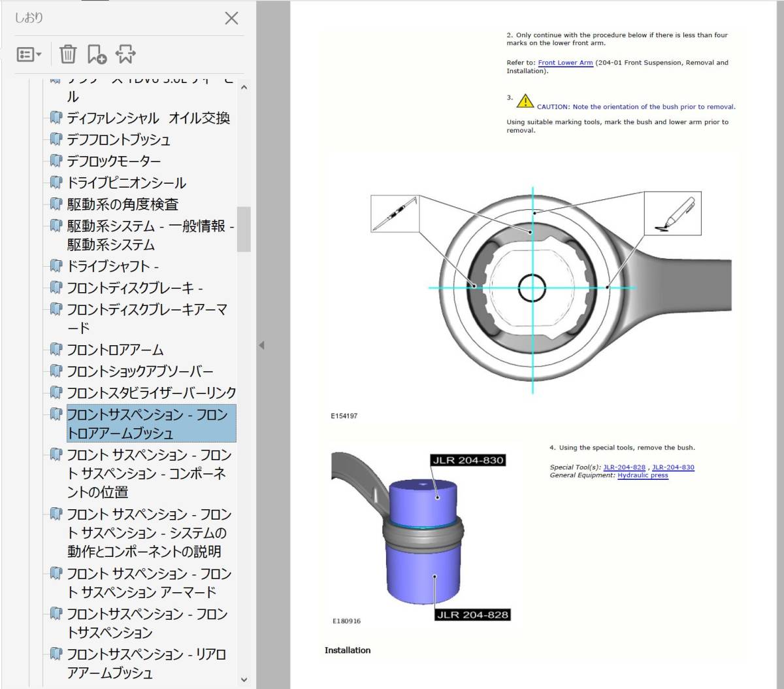Collapse the bookmarks panel with the side arrow
Image resolution: width=784 pixels, height=689 pixels.
click(x=262, y=344)
